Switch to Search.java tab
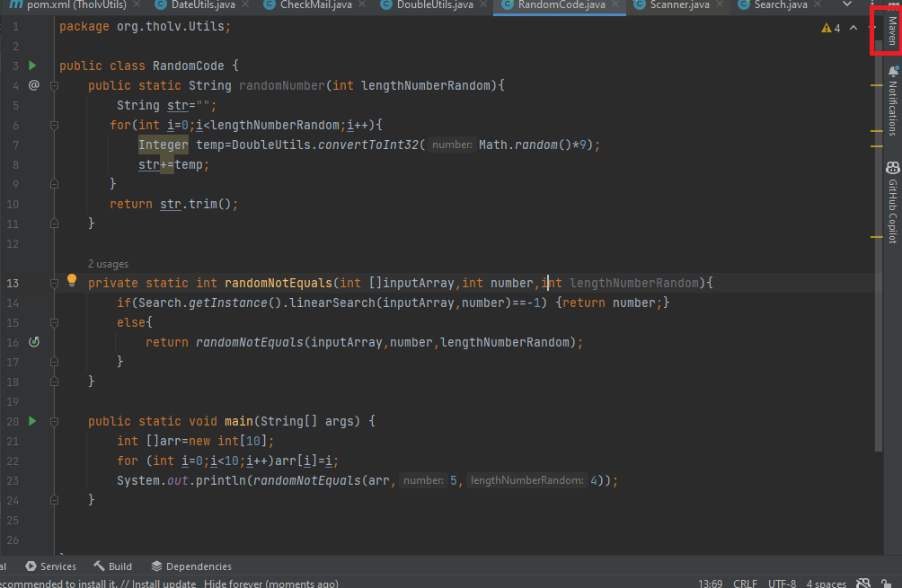Image resolution: width=902 pixels, height=588 pixels. (x=780, y=5)
